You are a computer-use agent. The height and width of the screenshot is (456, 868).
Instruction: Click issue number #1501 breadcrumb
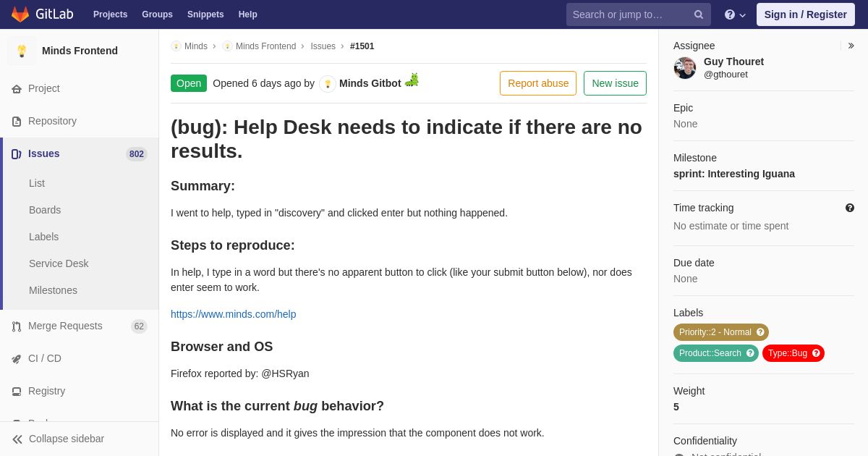[362, 46]
